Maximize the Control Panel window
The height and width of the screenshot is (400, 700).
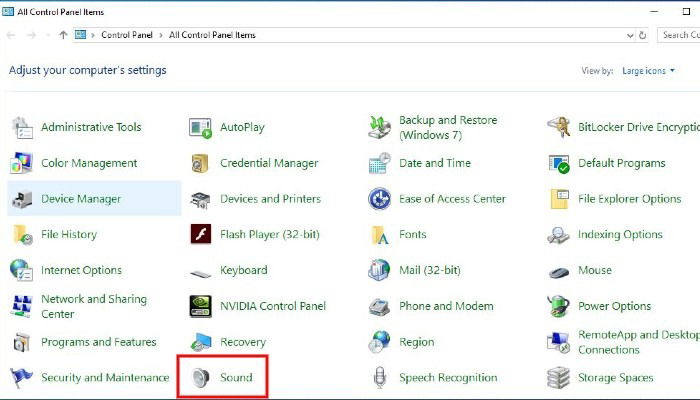point(687,12)
